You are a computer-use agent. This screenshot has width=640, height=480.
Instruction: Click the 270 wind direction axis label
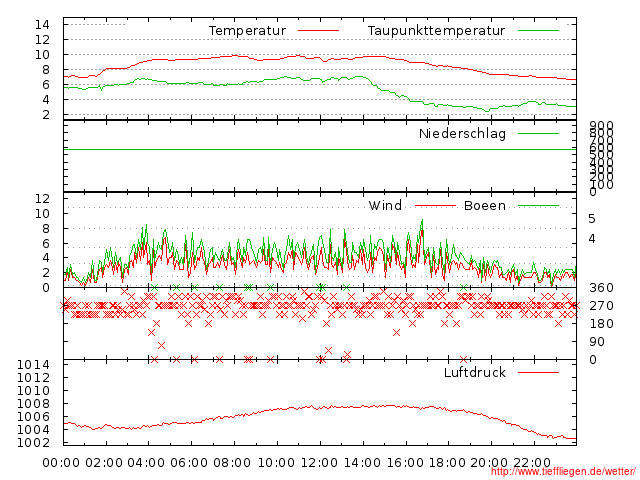pyautogui.click(x=601, y=306)
